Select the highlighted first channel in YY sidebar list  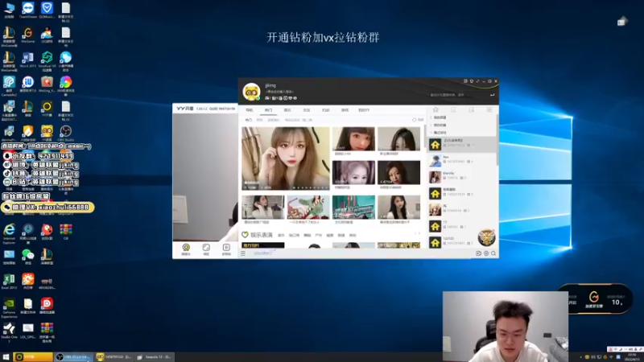pyautogui.click(x=461, y=144)
